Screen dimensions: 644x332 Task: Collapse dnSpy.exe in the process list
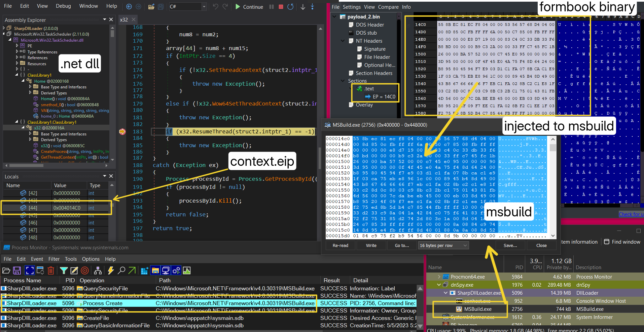(x=439, y=285)
